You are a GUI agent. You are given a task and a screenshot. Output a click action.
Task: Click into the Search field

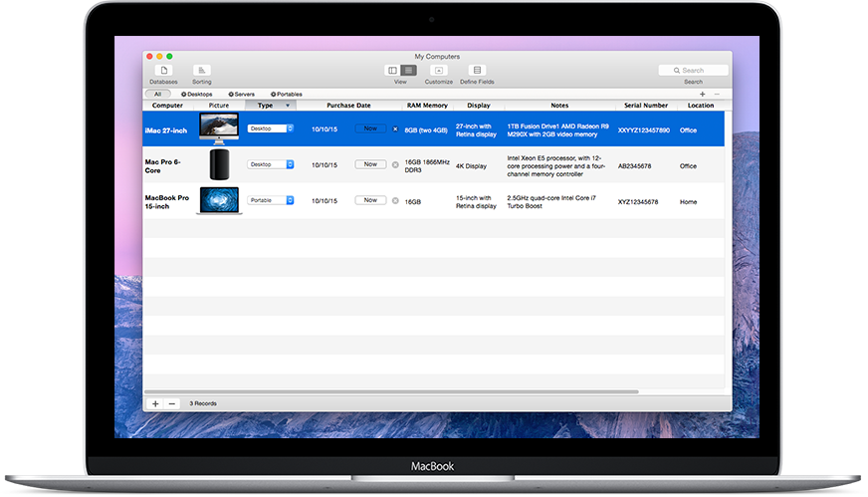(693, 71)
